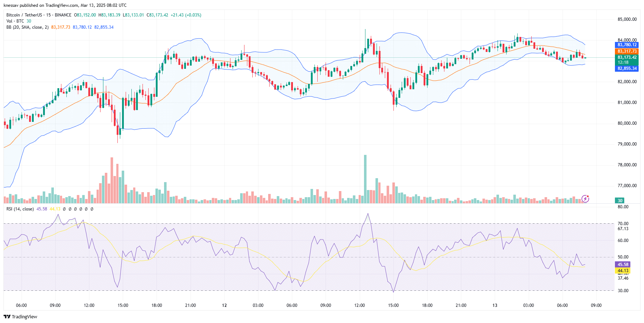
Task: Click the close value C83,173.42 in the legend
Action: pyautogui.click(x=157, y=15)
